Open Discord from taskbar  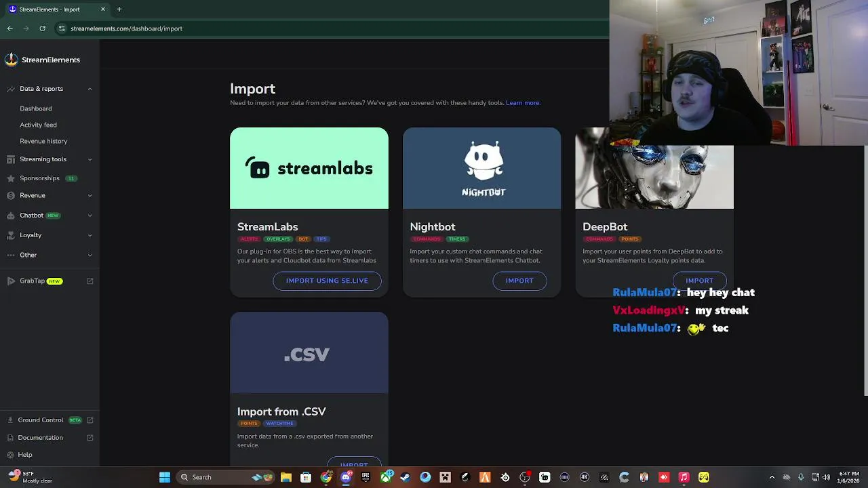[x=346, y=477]
